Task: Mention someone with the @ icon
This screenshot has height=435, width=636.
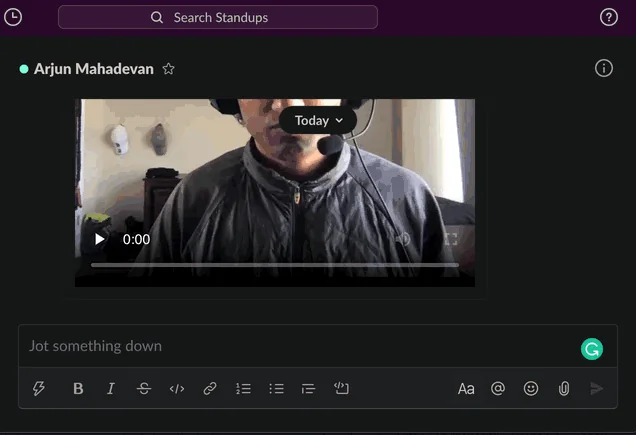Action: click(x=498, y=388)
